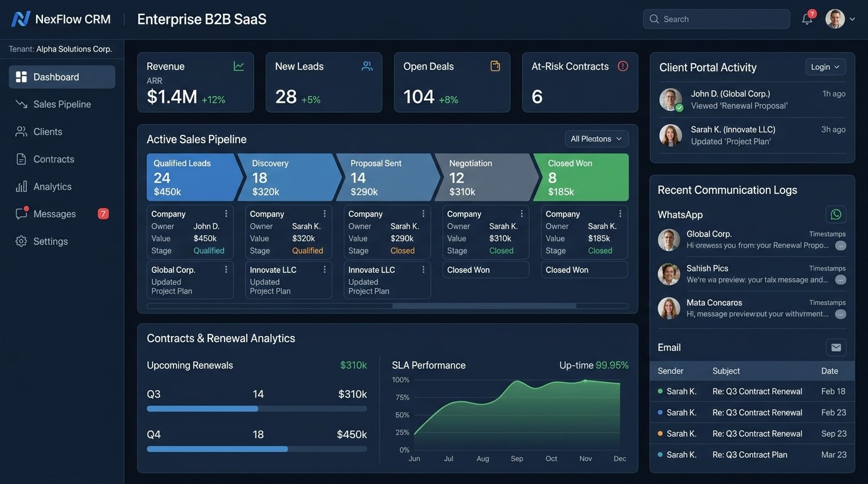The width and height of the screenshot is (868, 484).
Task: Click the Closed Won card under Closed Won column
Action: (584, 270)
